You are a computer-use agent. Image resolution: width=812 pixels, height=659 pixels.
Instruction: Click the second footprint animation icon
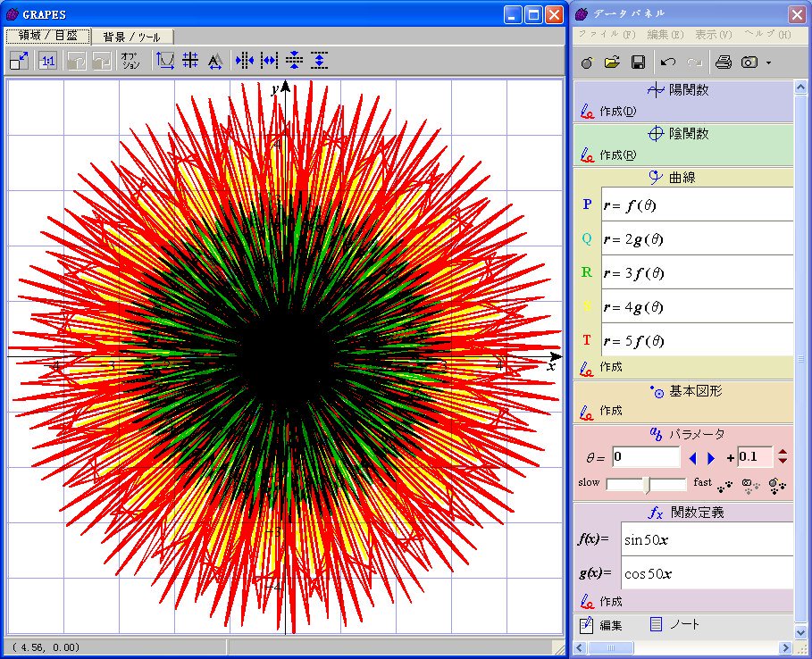750,486
